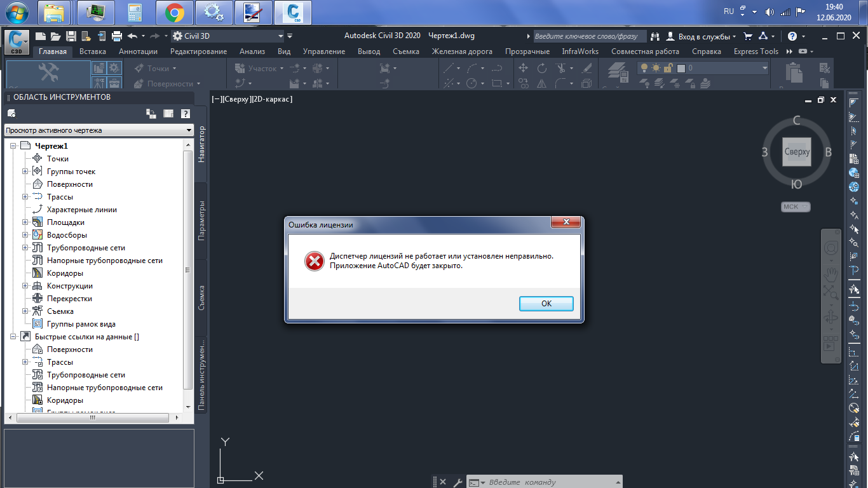The image size is (868, 488).
Task: Select the Line drawing tool in the ribbon
Action: pos(449,68)
